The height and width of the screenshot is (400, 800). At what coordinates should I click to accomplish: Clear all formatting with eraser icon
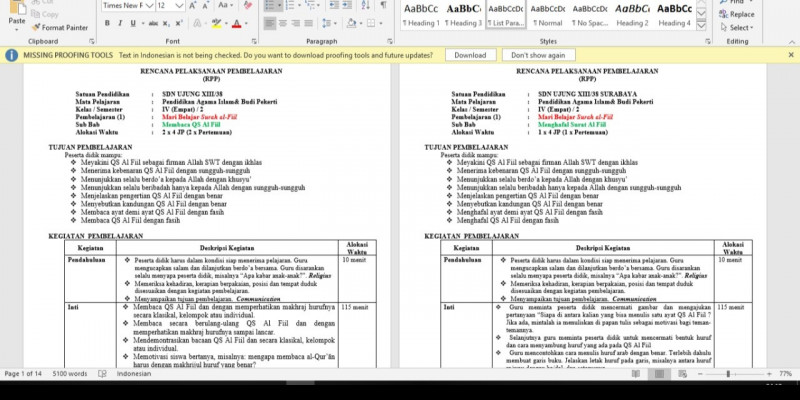248,6
